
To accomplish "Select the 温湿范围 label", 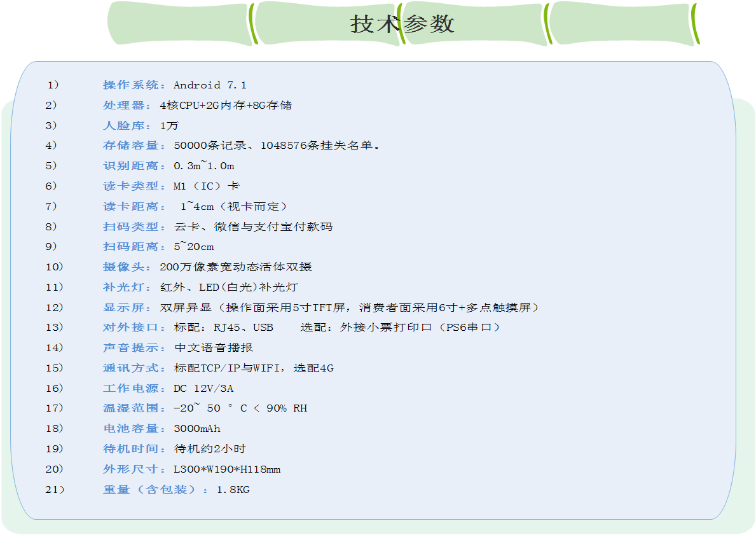I will [130, 408].
